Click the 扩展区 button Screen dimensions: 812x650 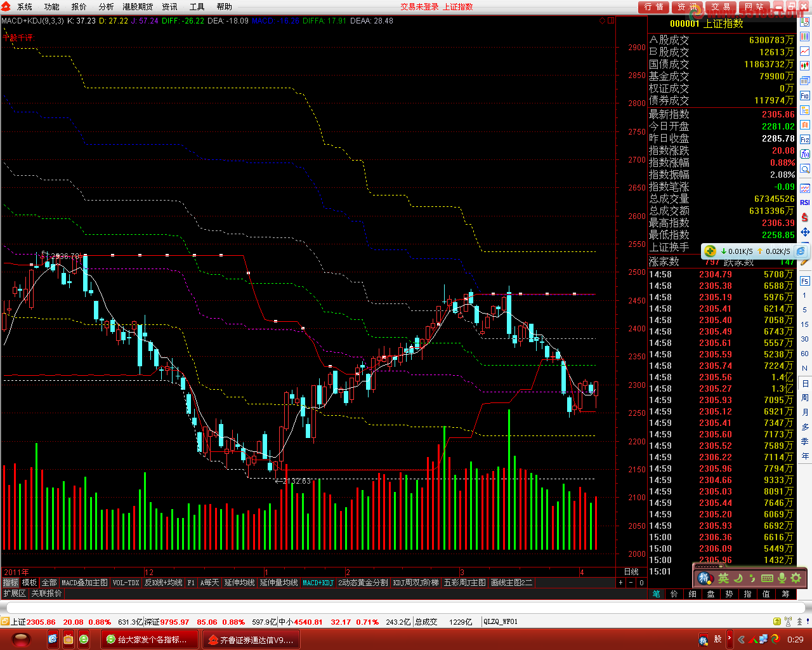15,594
